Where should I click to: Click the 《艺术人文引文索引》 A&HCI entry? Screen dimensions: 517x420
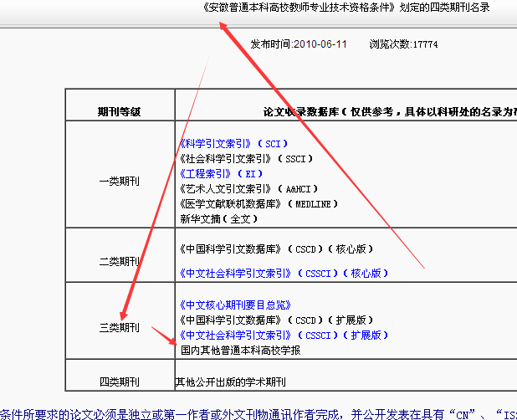248,189
